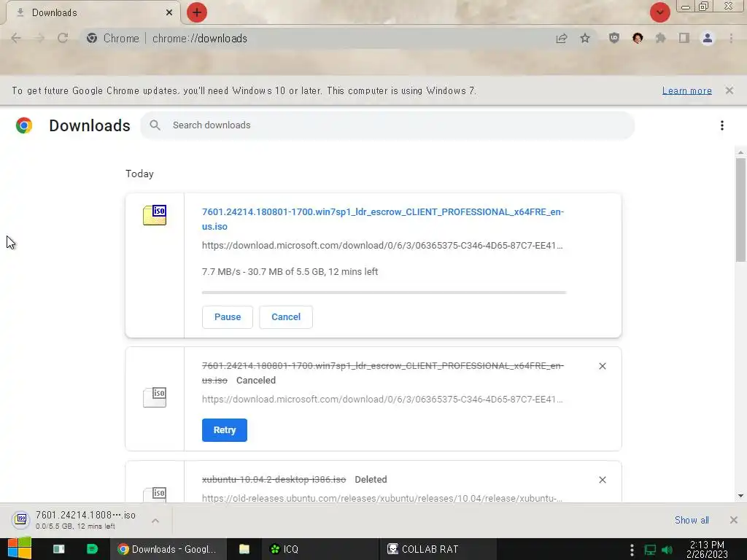Open the Chrome profile icon
Image resolution: width=747 pixels, height=560 pixels.
click(708, 38)
